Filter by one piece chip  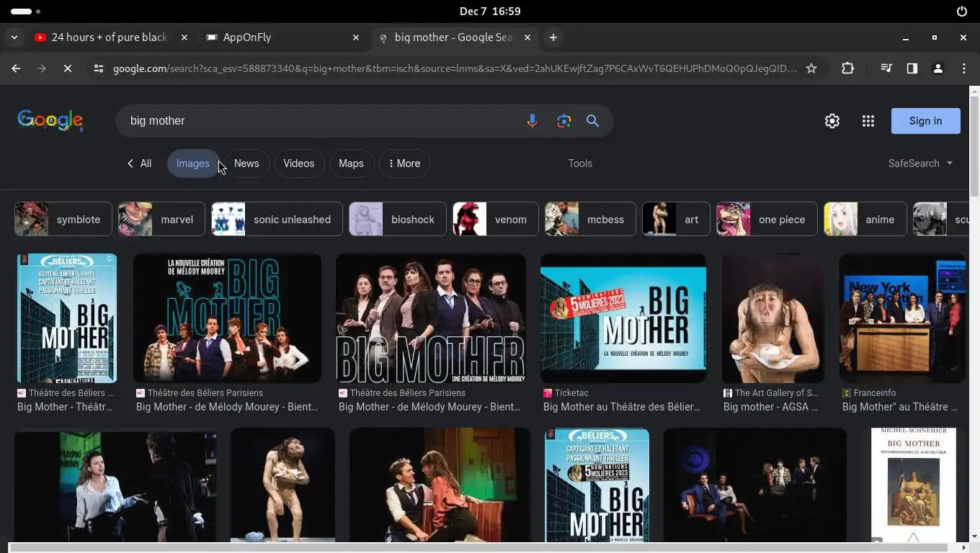point(767,220)
